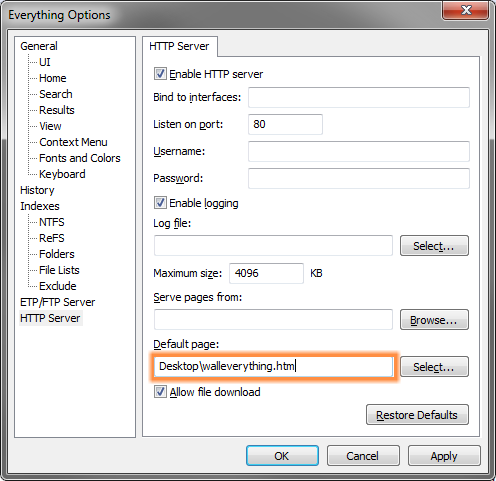Click the Apply button
The width and height of the screenshot is (496, 481).
(x=444, y=456)
